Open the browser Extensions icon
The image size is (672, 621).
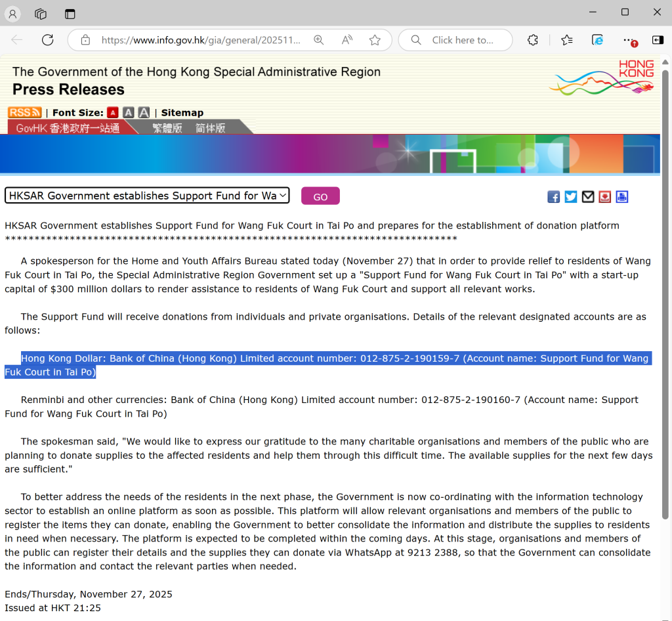(533, 40)
